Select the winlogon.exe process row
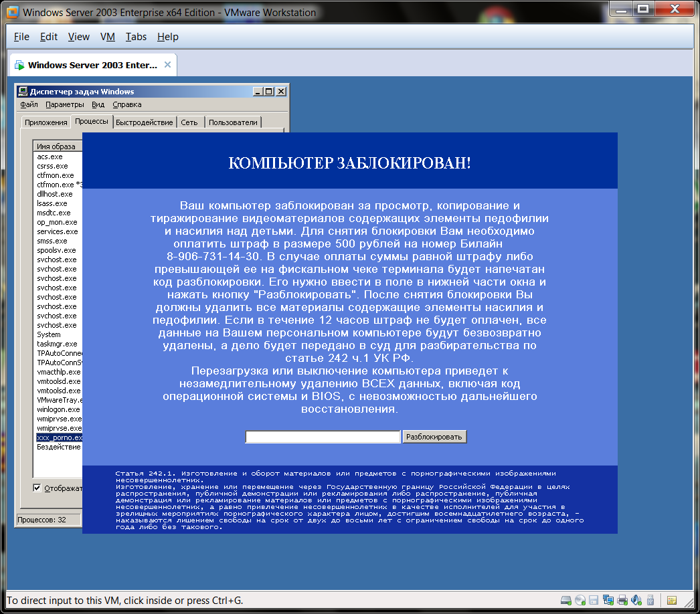 click(59, 409)
